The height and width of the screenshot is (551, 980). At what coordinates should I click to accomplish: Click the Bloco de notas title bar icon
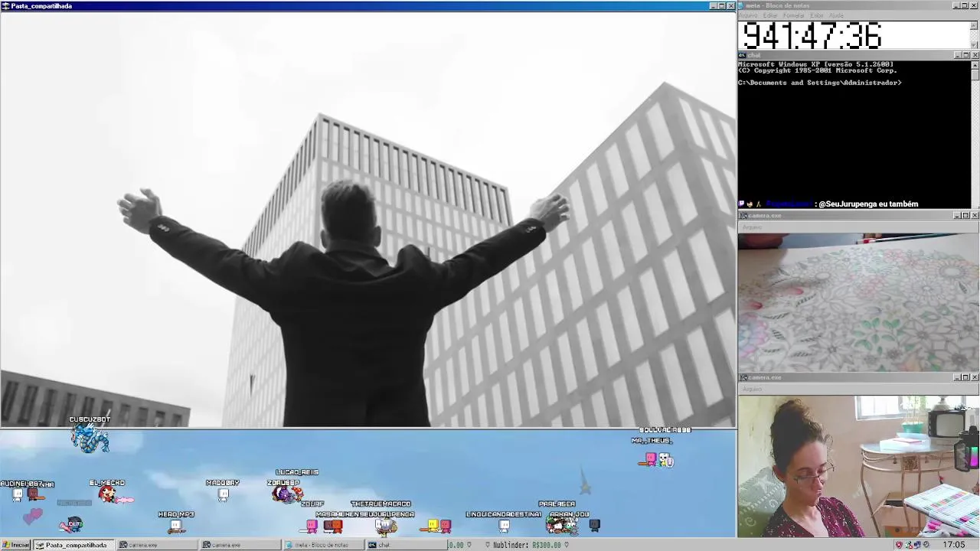(742, 5)
